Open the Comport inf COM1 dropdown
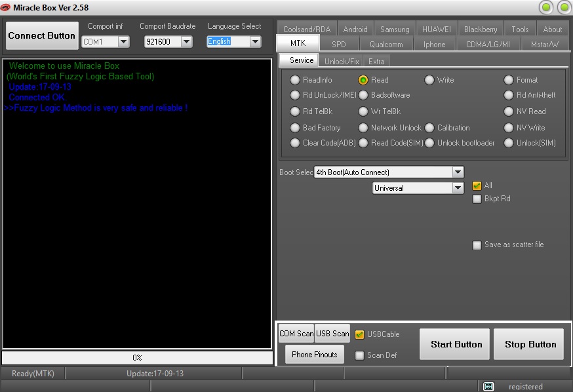Screen dimensions: 573x392 (x=123, y=42)
